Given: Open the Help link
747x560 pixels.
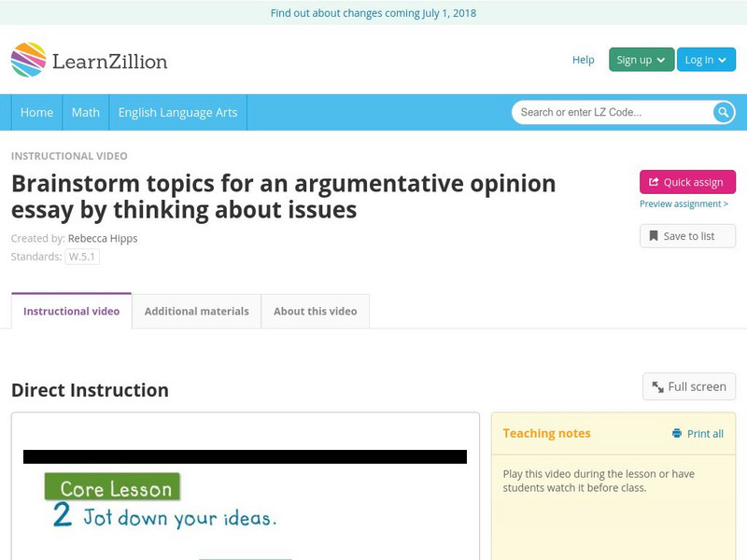Looking at the screenshot, I should tap(582, 60).
